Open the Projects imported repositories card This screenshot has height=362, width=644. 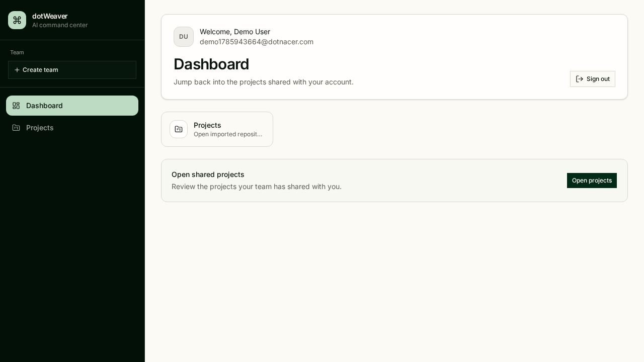point(217,129)
